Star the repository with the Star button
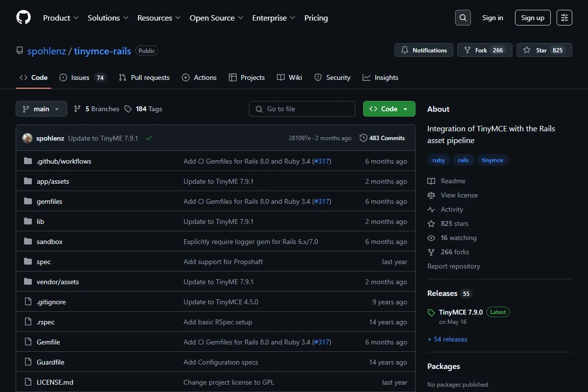588x392 pixels. coord(544,50)
